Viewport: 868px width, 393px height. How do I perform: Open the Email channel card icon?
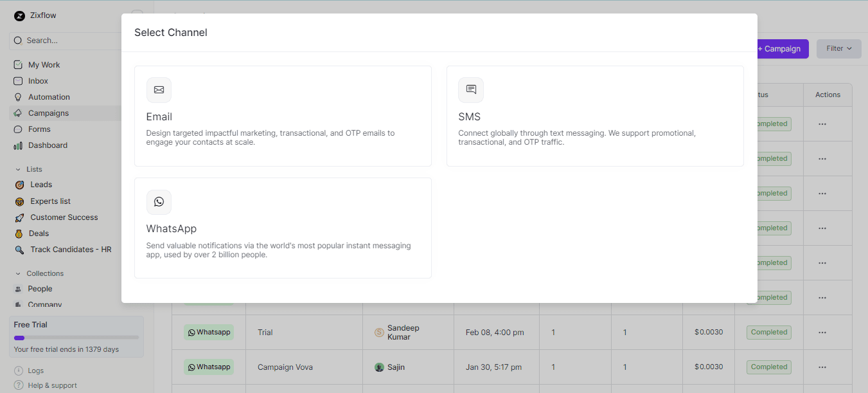point(159,90)
